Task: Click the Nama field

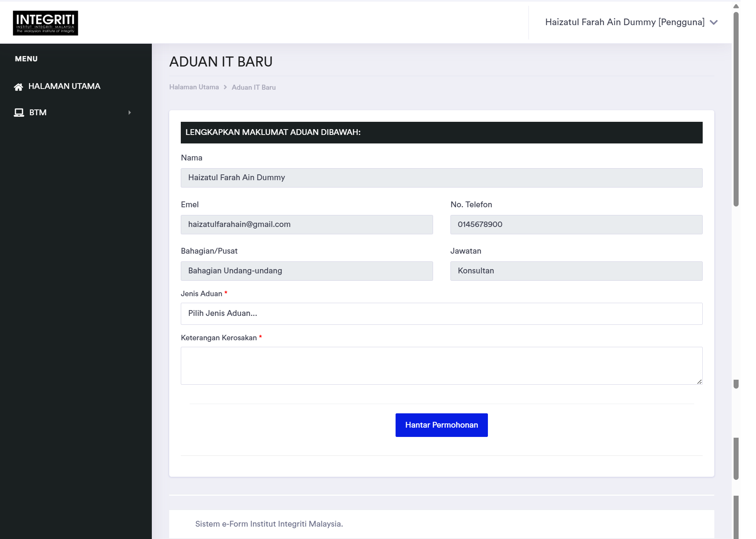Action: 441,178
